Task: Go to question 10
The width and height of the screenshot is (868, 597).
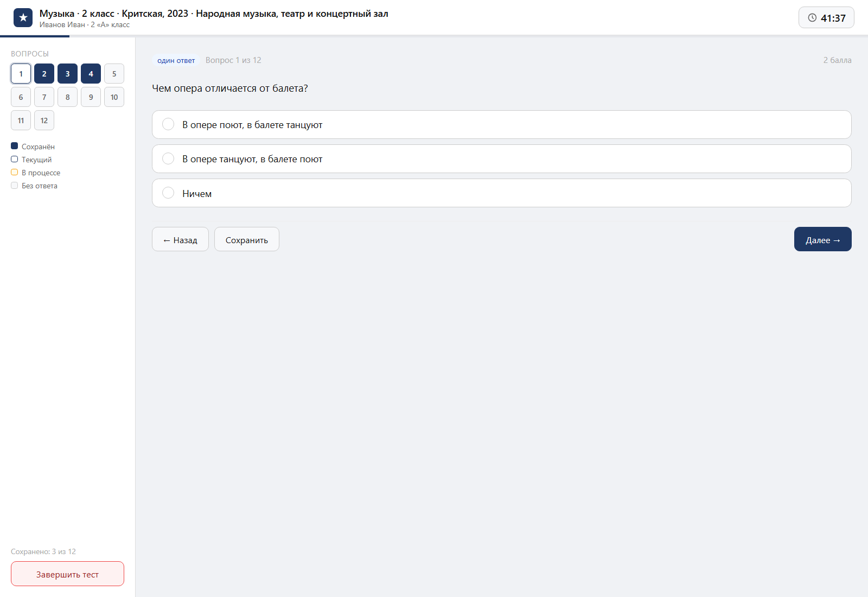Action: 114,97
